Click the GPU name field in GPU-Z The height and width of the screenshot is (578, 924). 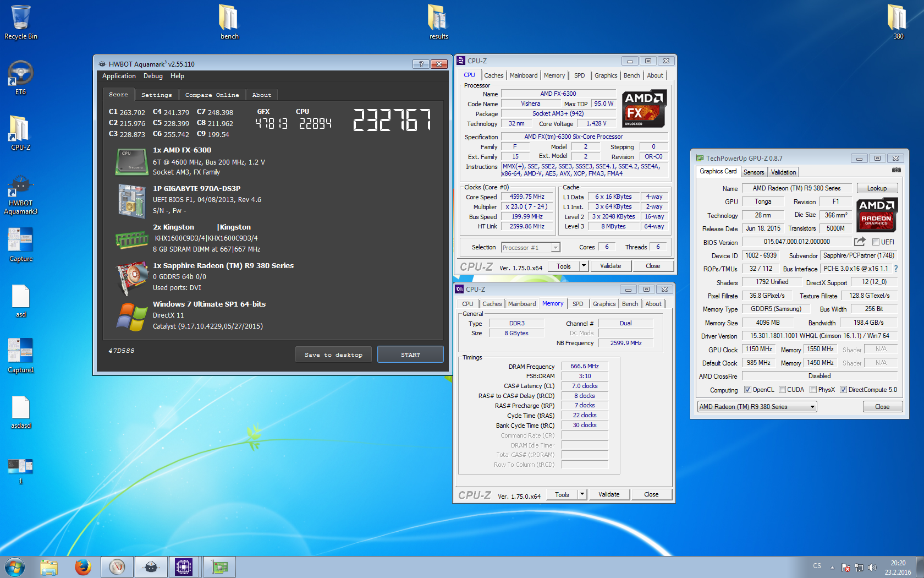(796, 188)
